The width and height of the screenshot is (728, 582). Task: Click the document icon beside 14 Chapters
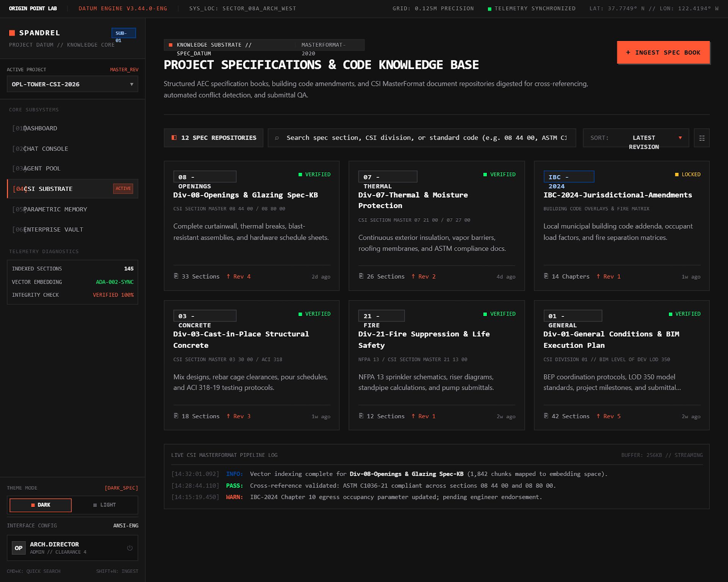(x=546, y=276)
